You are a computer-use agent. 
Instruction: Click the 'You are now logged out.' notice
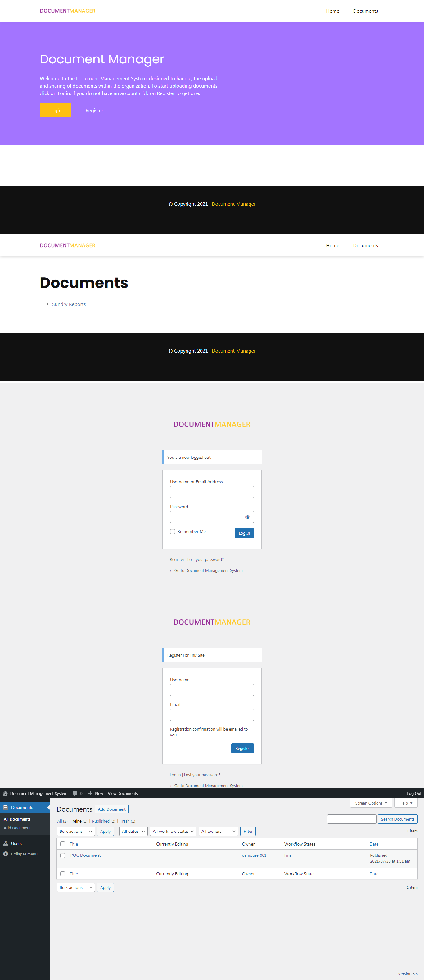(x=212, y=457)
